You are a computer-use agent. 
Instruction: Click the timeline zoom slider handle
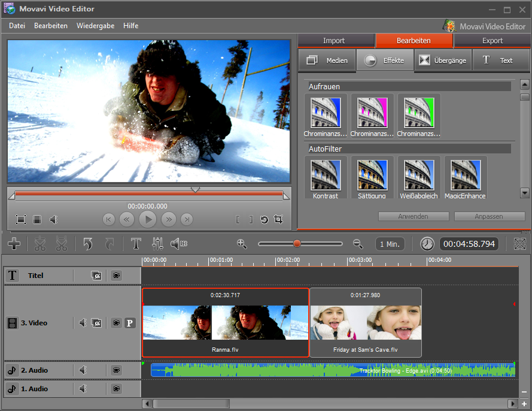(296, 244)
